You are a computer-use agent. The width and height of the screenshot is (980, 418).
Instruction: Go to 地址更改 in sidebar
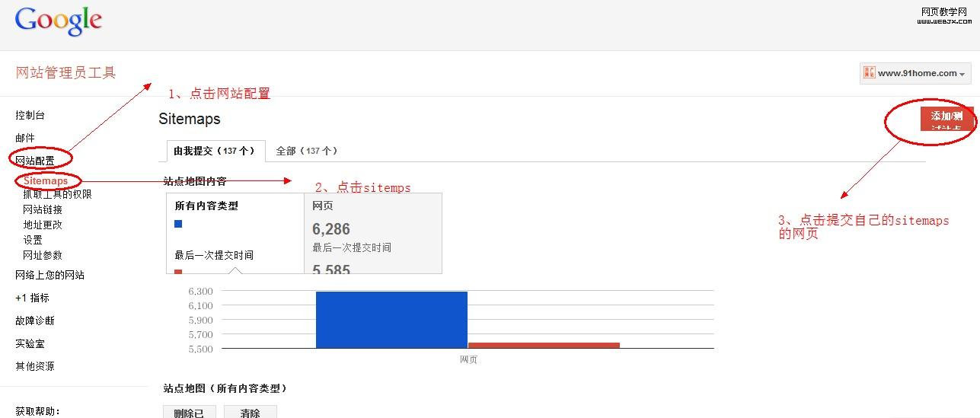(43, 225)
